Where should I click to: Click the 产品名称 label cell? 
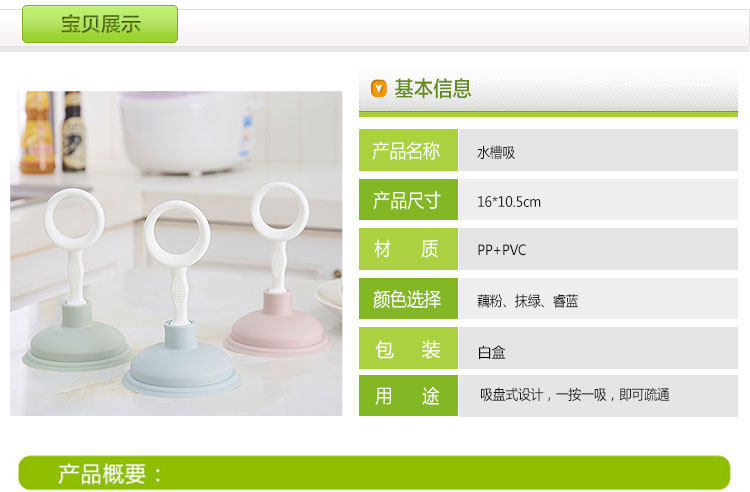pyautogui.click(x=408, y=150)
